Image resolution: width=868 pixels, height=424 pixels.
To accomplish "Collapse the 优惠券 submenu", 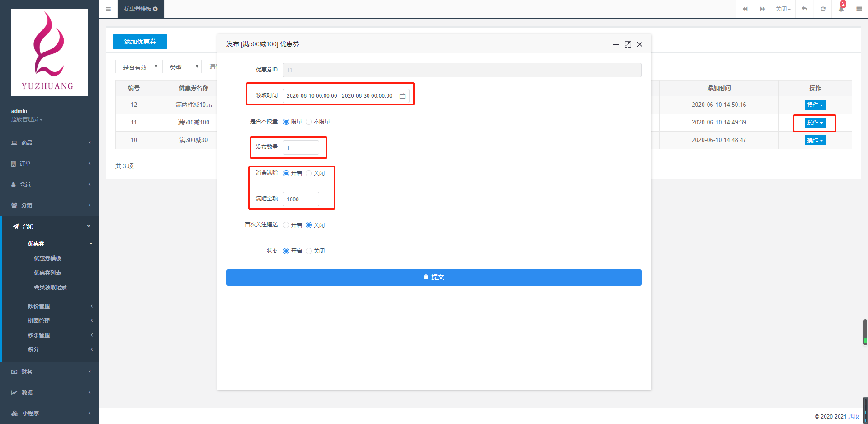I will 51,244.
